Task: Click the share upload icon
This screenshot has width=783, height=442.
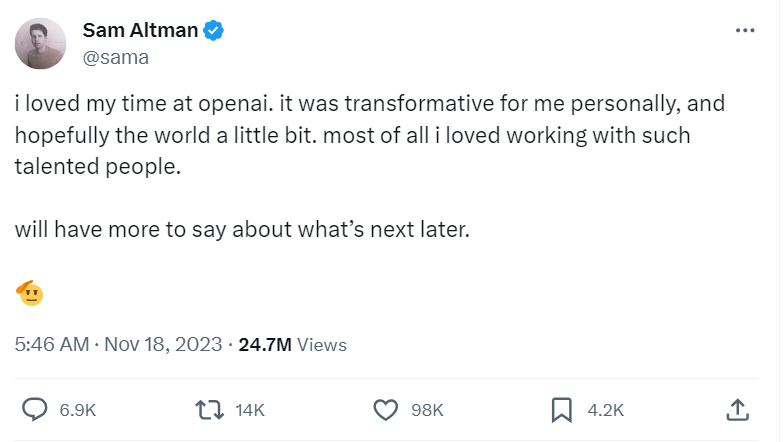Action: click(737, 409)
